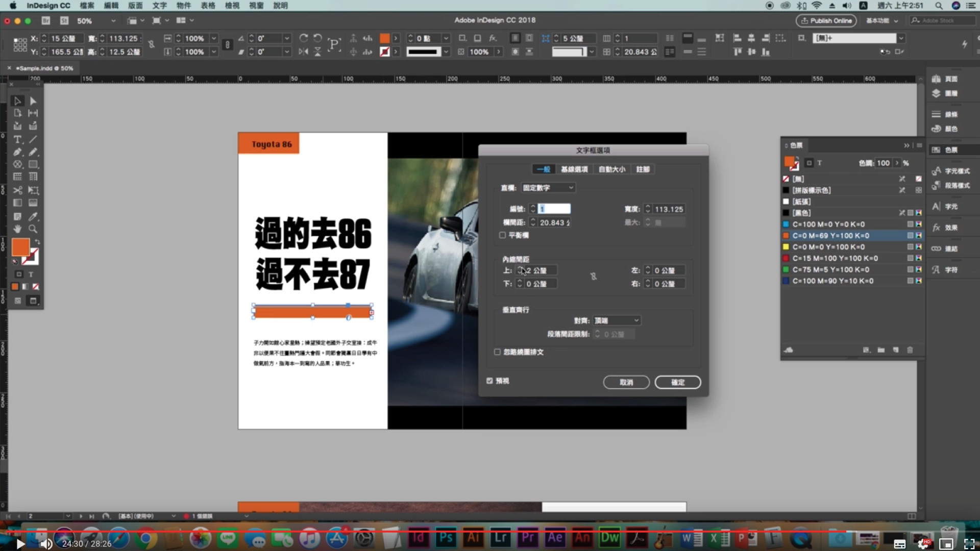Image resolution: width=980 pixels, height=551 pixels.
Task: Click the 編號 column number field
Action: point(554,209)
